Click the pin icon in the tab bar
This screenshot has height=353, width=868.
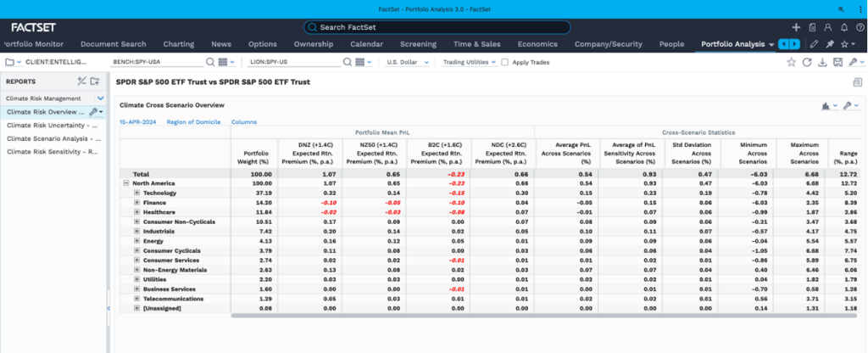[x=829, y=44]
